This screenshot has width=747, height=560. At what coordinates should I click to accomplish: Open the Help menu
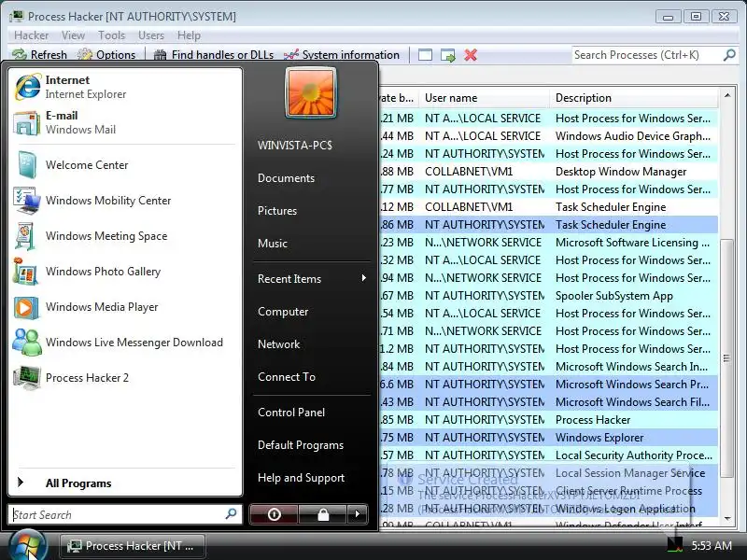pos(189,35)
